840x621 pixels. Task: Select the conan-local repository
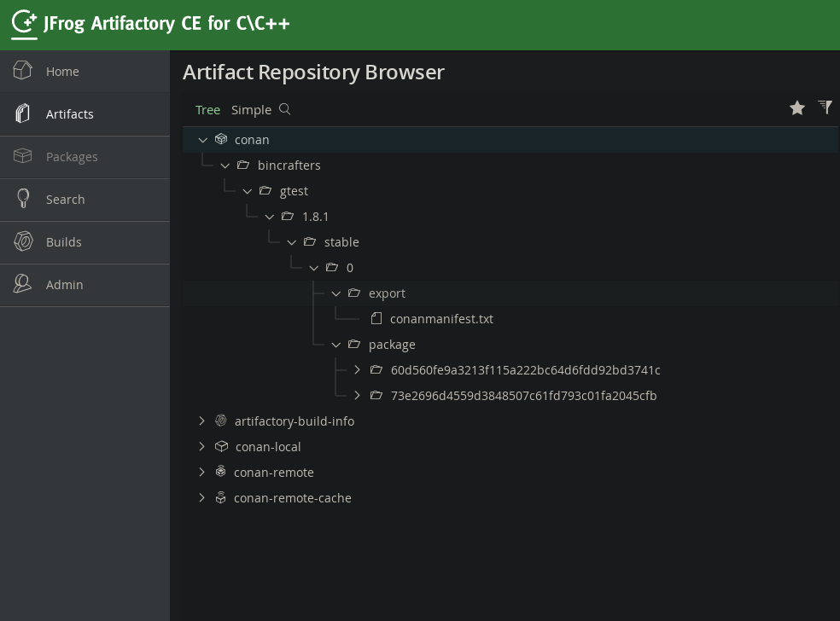tap(268, 446)
